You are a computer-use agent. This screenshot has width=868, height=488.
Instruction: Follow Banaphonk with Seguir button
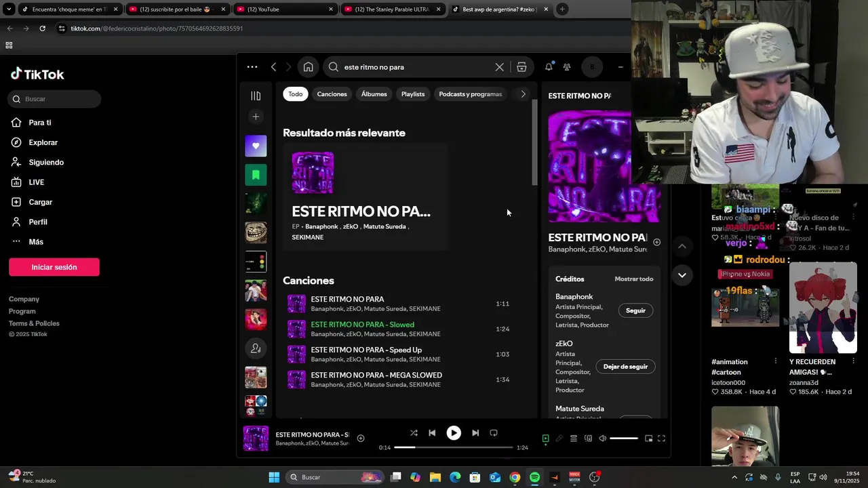click(x=635, y=310)
